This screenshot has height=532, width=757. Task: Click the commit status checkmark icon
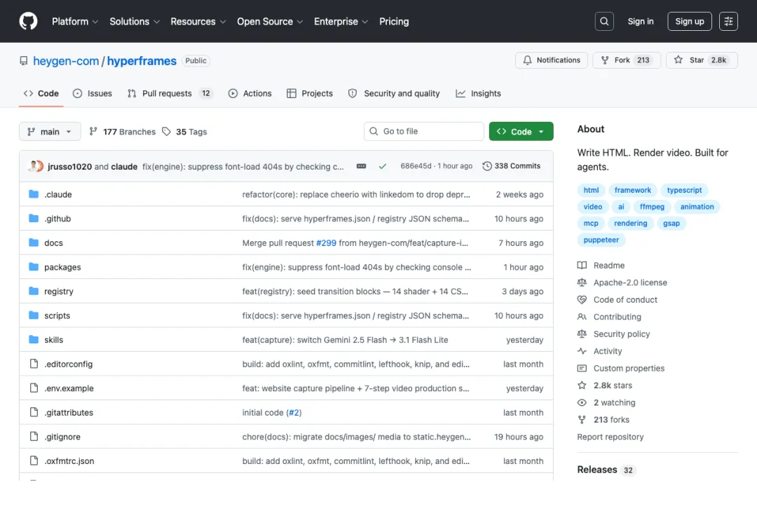click(382, 166)
